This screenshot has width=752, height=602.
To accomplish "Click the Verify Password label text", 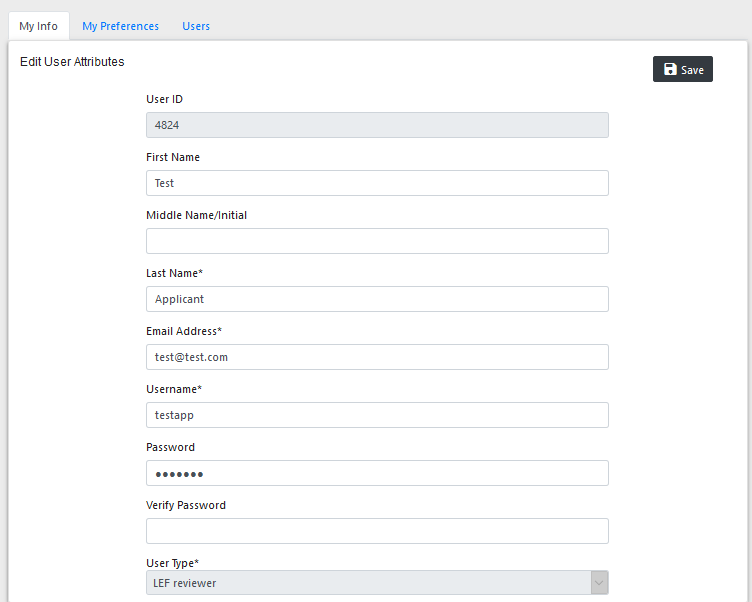I will pyautogui.click(x=186, y=505).
